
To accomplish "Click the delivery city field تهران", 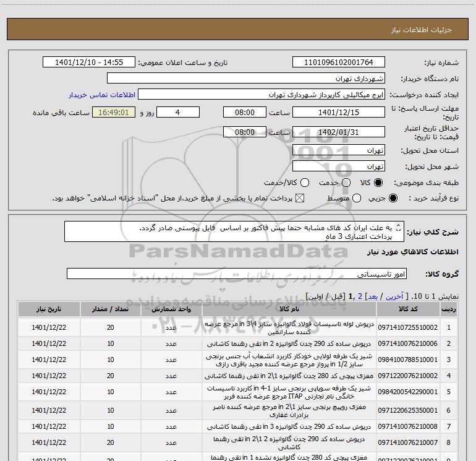I will [x=339, y=166].
